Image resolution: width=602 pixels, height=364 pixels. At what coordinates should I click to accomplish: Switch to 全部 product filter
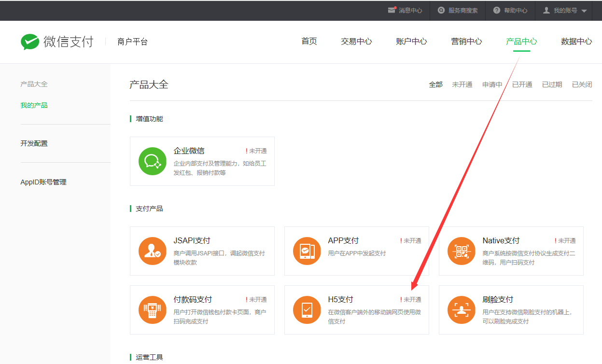(x=435, y=84)
